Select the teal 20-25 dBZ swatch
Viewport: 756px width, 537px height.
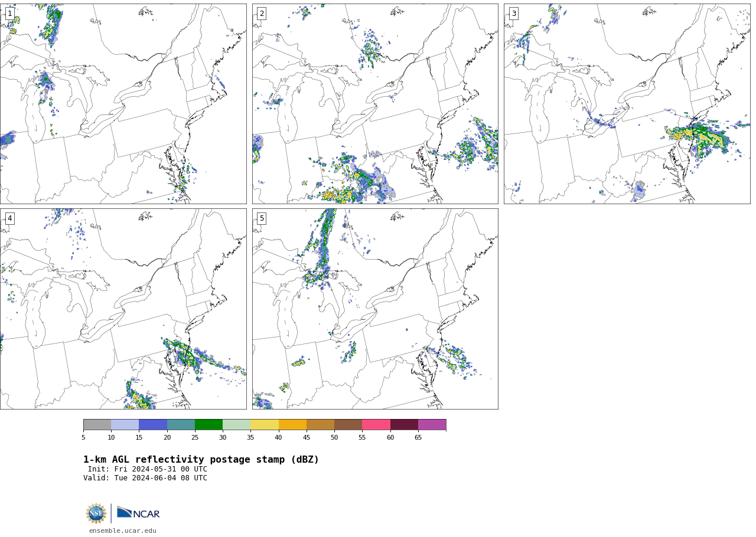181,425
